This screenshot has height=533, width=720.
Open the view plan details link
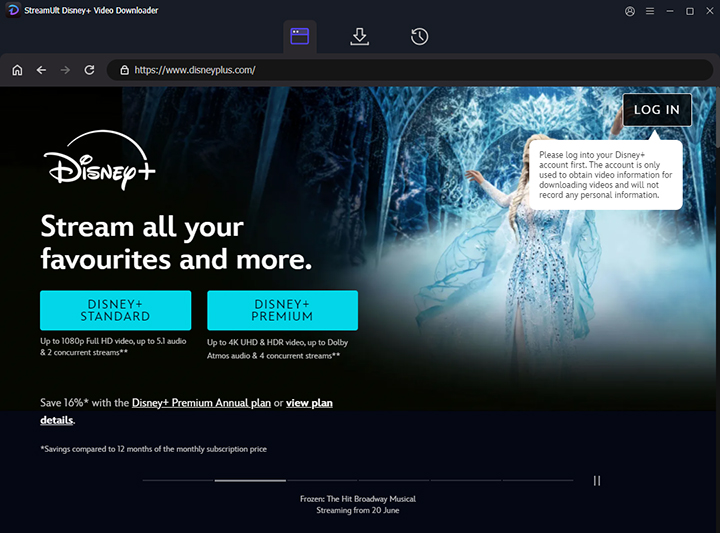pos(309,403)
